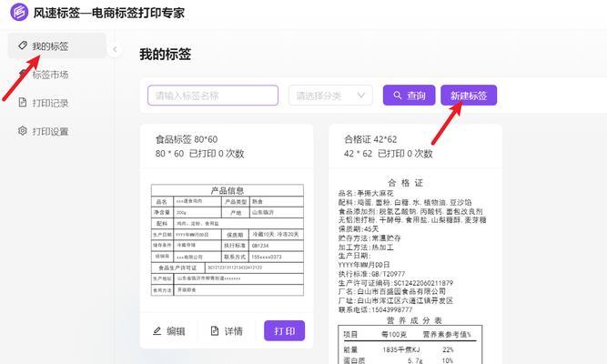
Task: Click the document icon beside 打印记录
Action: tap(23, 102)
